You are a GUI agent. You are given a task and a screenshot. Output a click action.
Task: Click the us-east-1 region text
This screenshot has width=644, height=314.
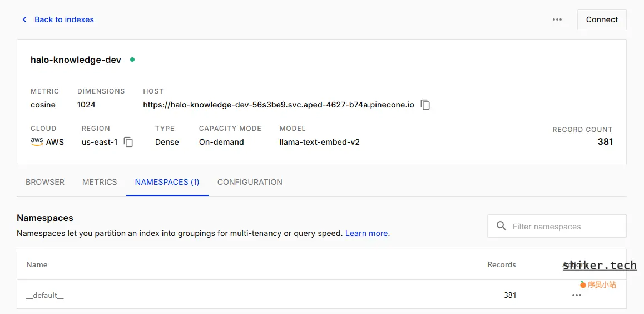(x=100, y=142)
